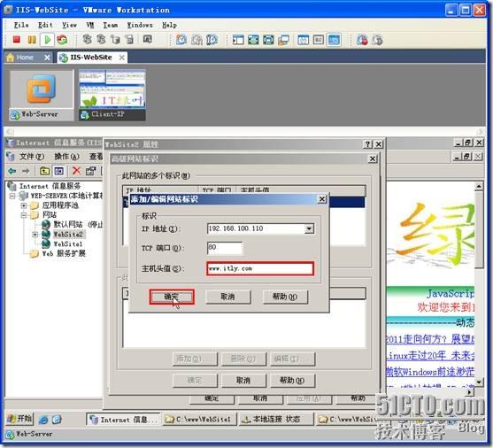Click the IIS back arrow icon
493x448 pixels.
pyautogui.click(x=12, y=171)
